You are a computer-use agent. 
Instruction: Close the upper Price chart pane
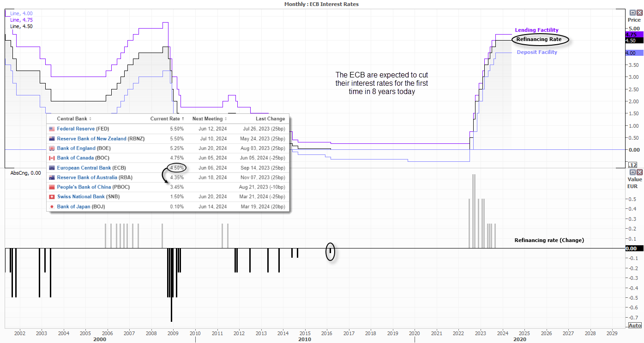pos(639,13)
